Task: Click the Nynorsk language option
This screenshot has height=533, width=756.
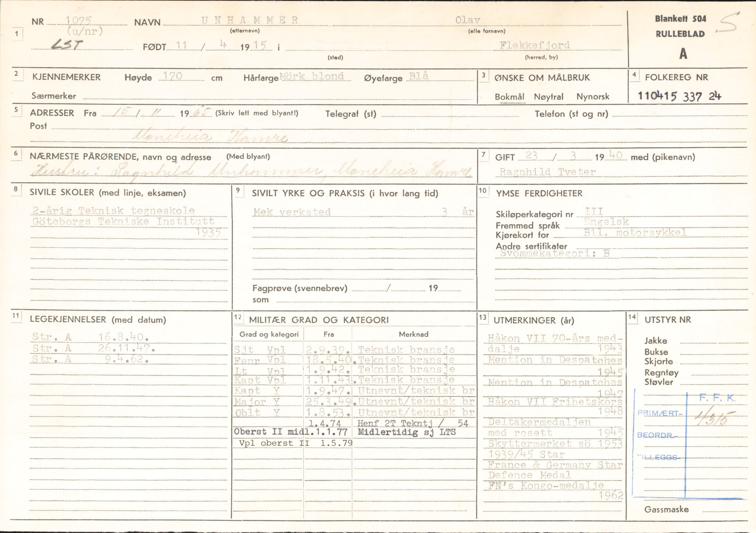Action: pos(593,97)
